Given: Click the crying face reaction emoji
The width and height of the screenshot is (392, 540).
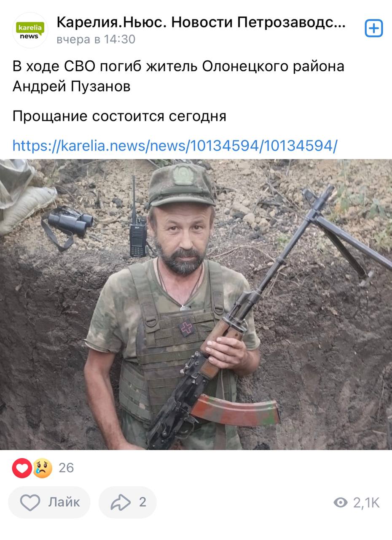Looking at the screenshot, I should (42, 468).
